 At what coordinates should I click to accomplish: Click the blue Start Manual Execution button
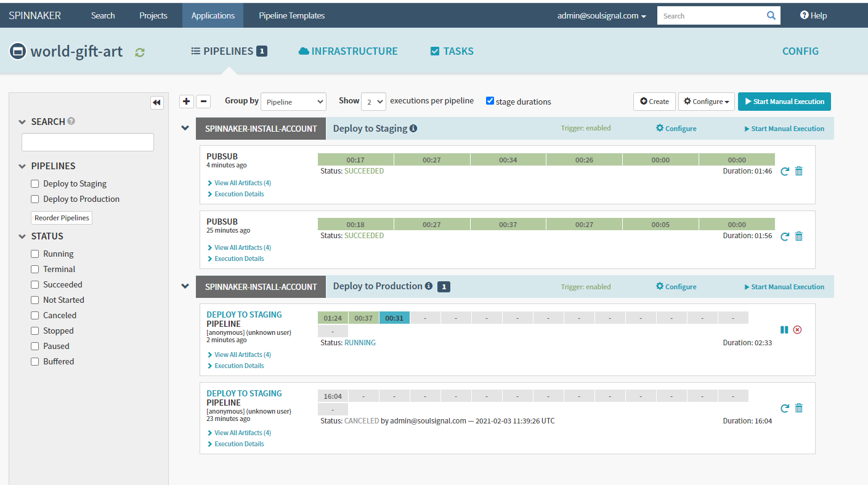[x=784, y=102]
